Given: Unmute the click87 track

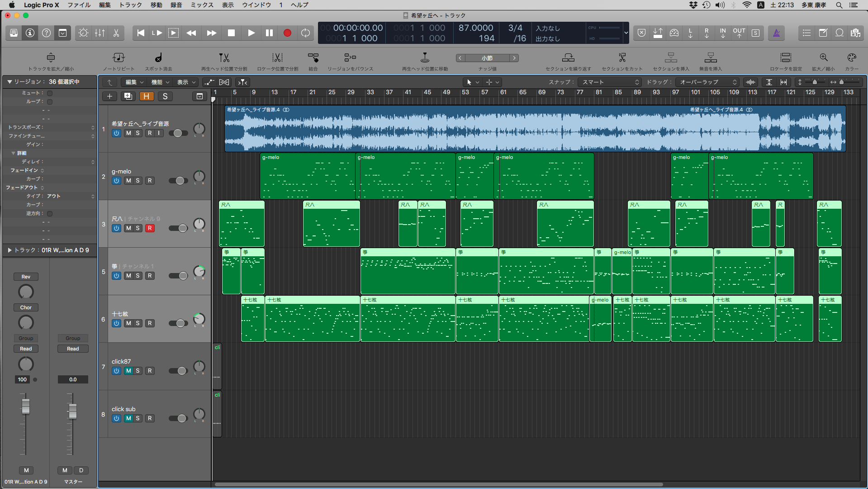Looking at the screenshot, I should point(128,371).
